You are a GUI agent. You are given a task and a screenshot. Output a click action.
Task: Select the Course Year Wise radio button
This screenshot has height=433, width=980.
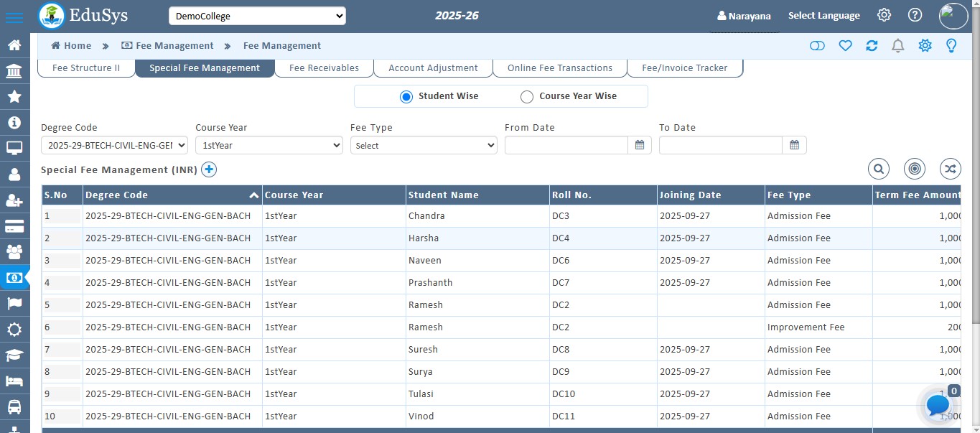click(527, 96)
